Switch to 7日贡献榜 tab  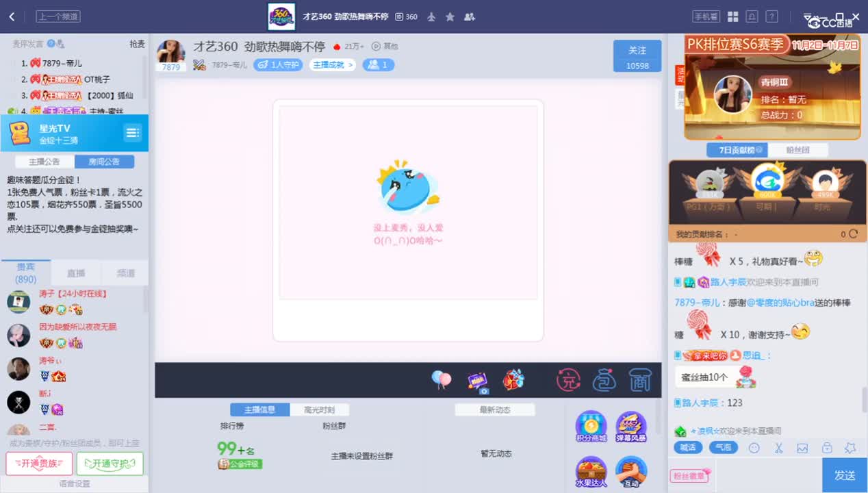point(737,150)
